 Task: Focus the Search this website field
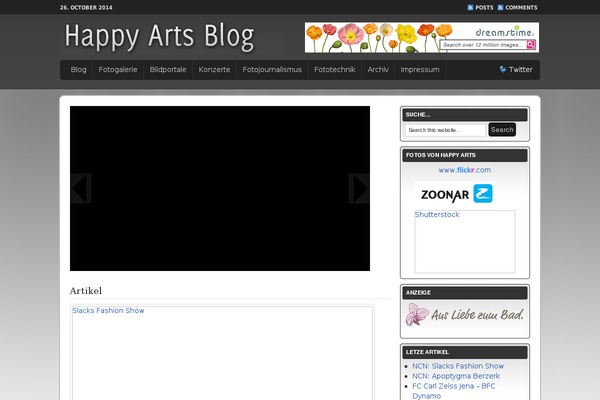445,130
